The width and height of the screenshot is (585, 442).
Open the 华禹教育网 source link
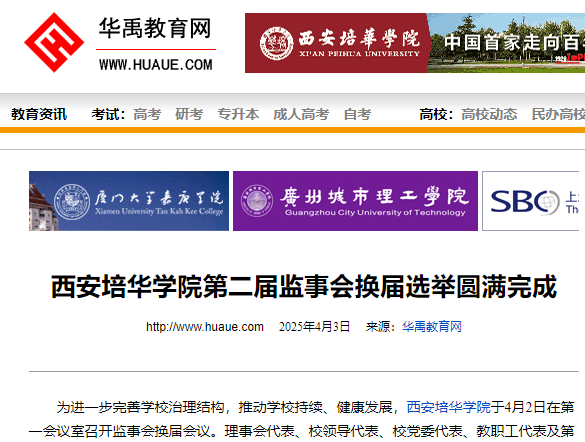pos(432,327)
